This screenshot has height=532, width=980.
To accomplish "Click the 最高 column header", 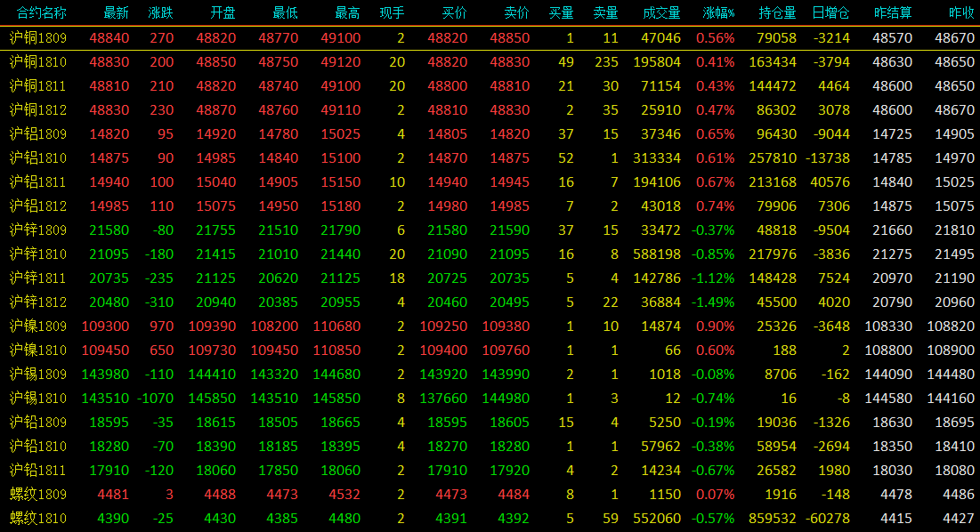I will coord(348,12).
